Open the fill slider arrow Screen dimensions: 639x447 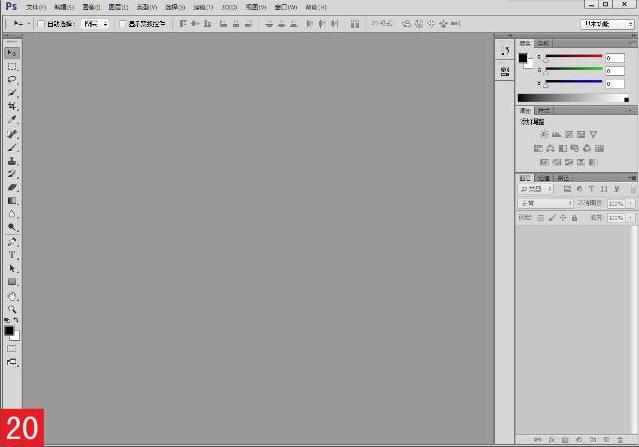pos(630,218)
